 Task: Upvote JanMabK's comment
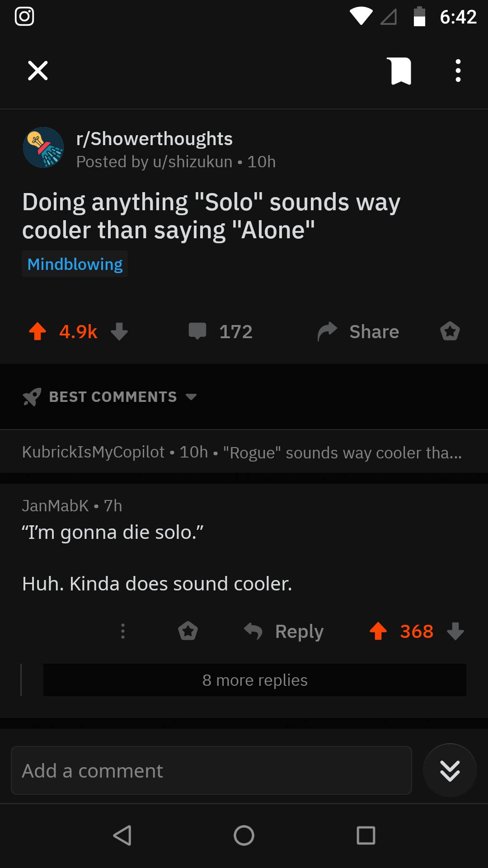379,631
